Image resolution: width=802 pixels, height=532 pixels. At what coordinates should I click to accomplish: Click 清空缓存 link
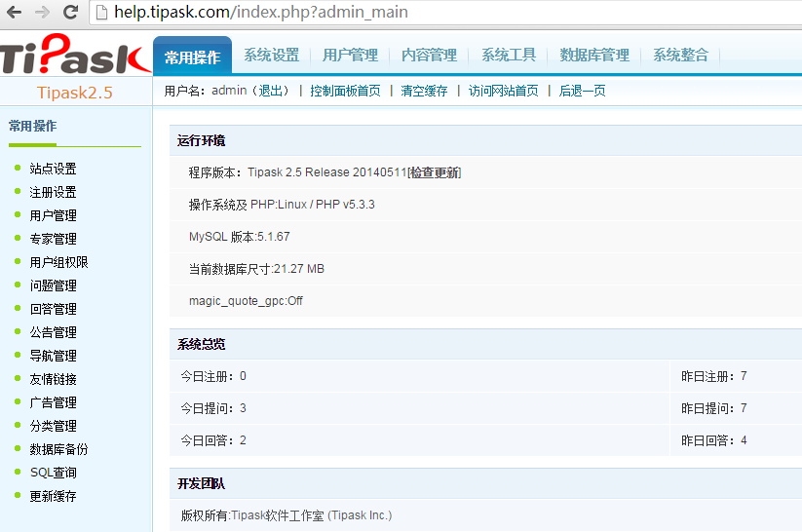tap(424, 91)
